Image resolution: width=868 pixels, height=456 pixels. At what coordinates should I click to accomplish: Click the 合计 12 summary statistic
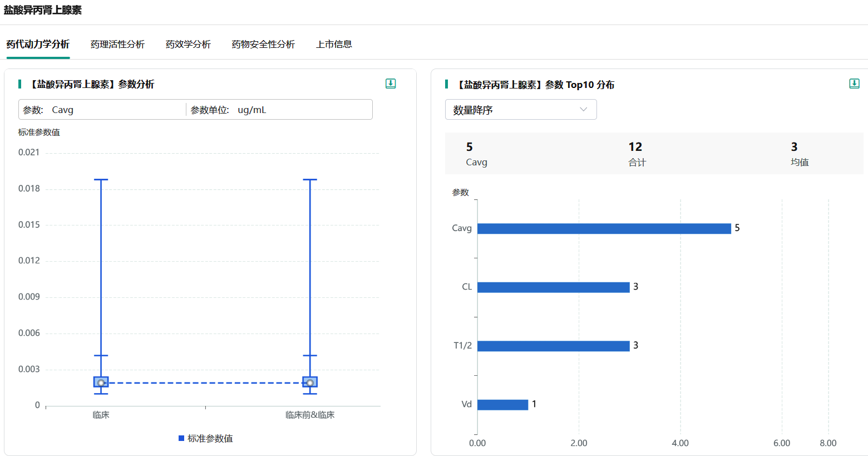(x=637, y=154)
